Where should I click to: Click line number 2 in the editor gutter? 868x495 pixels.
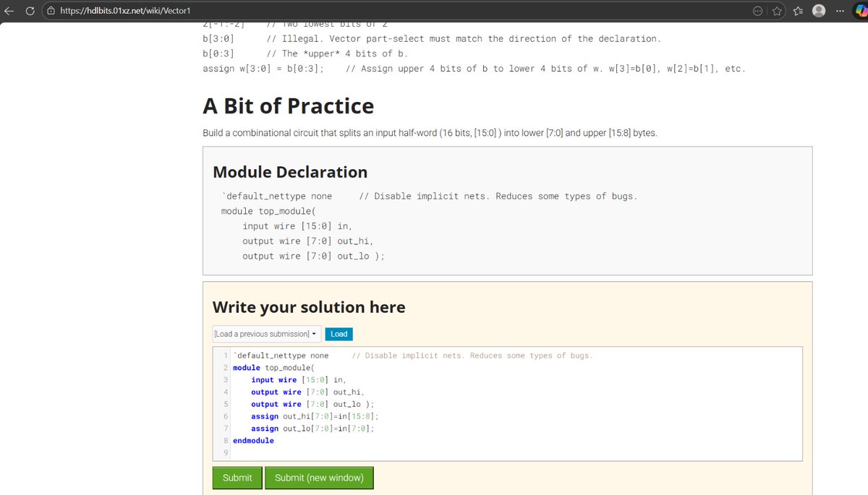(x=226, y=367)
